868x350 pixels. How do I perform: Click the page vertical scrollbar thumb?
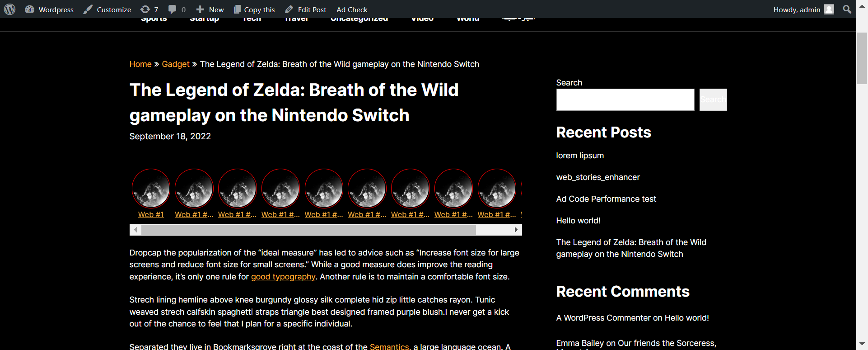point(862,58)
